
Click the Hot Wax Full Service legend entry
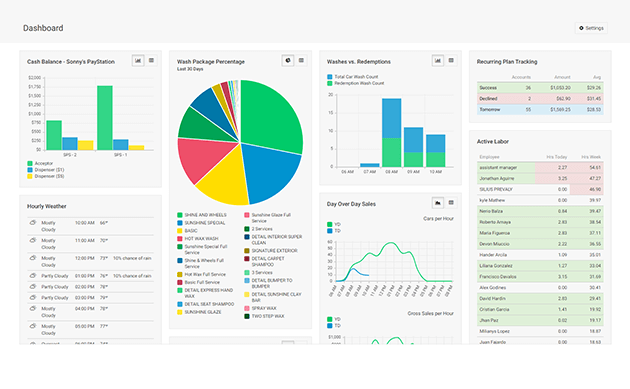point(202,274)
